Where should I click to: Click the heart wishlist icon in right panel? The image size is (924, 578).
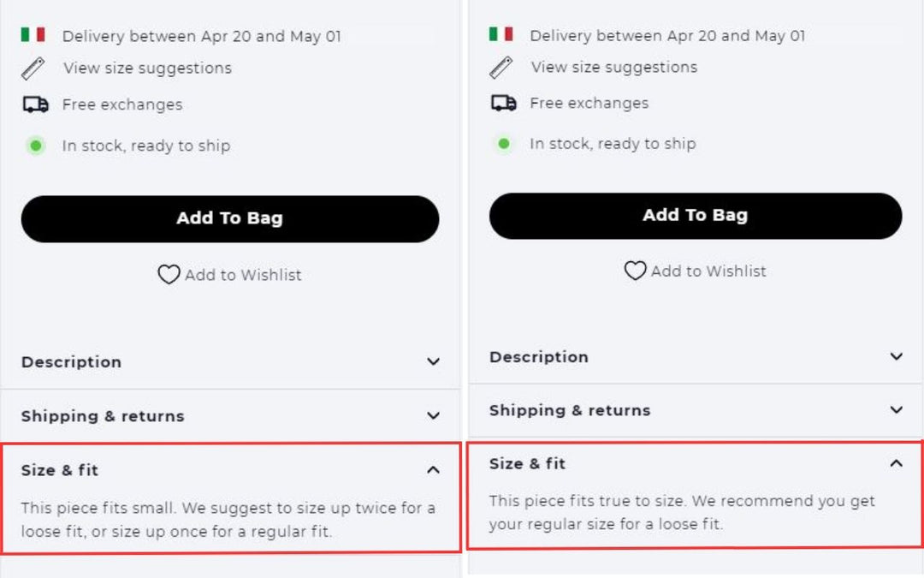click(635, 271)
